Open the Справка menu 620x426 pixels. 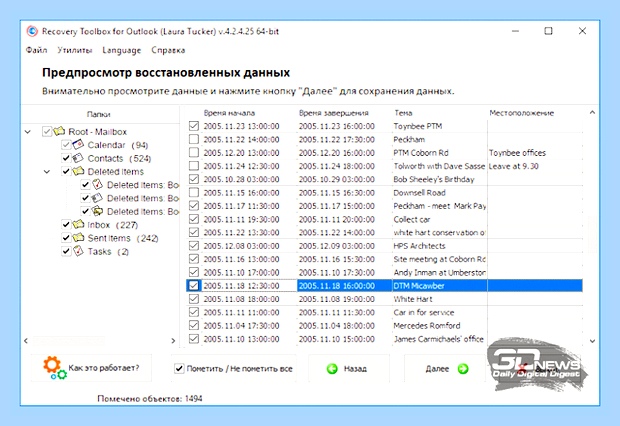click(x=168, y=50)
